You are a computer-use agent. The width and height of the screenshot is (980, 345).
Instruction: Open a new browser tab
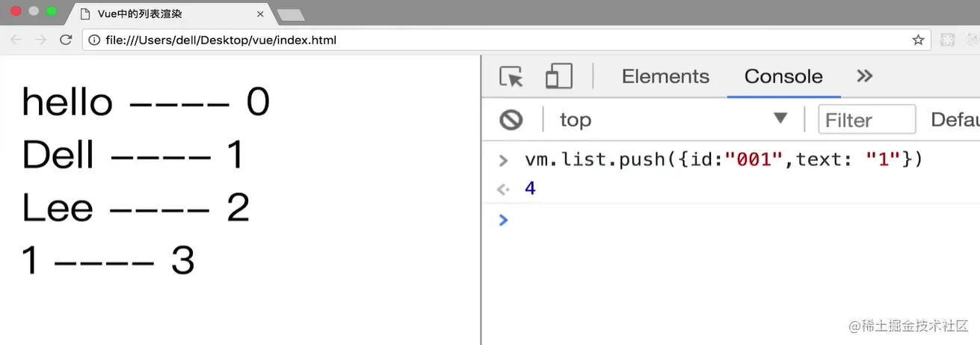(290, 14)
